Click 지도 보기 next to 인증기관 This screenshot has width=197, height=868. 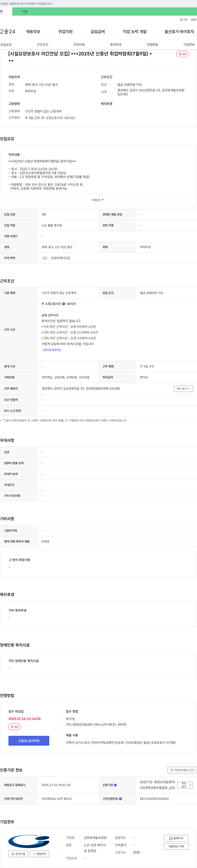185,785
